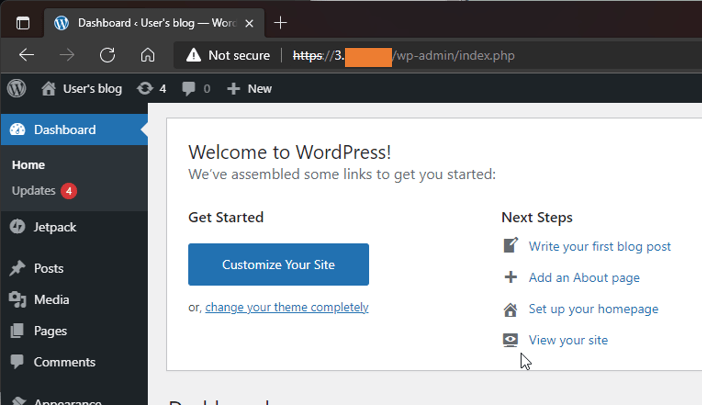Open Posts in the sidebar
The image size is (702, 405).
click(x=74, y=268)
